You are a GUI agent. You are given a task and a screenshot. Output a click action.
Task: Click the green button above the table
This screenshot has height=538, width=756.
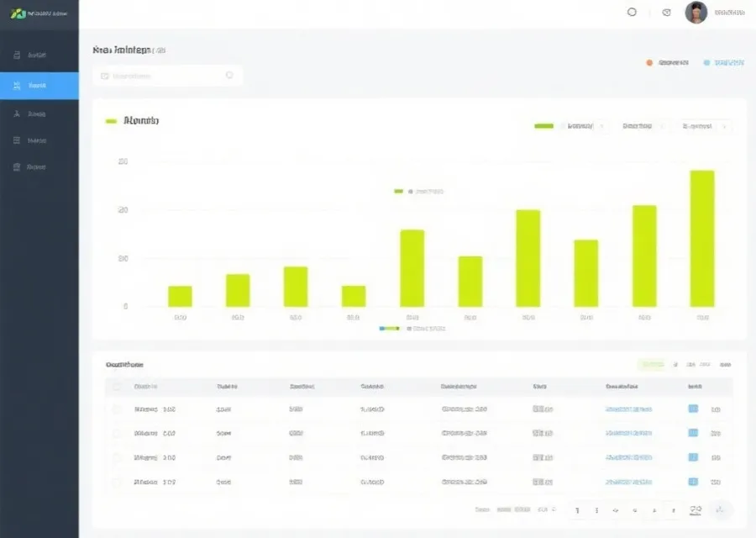[650, 365]
